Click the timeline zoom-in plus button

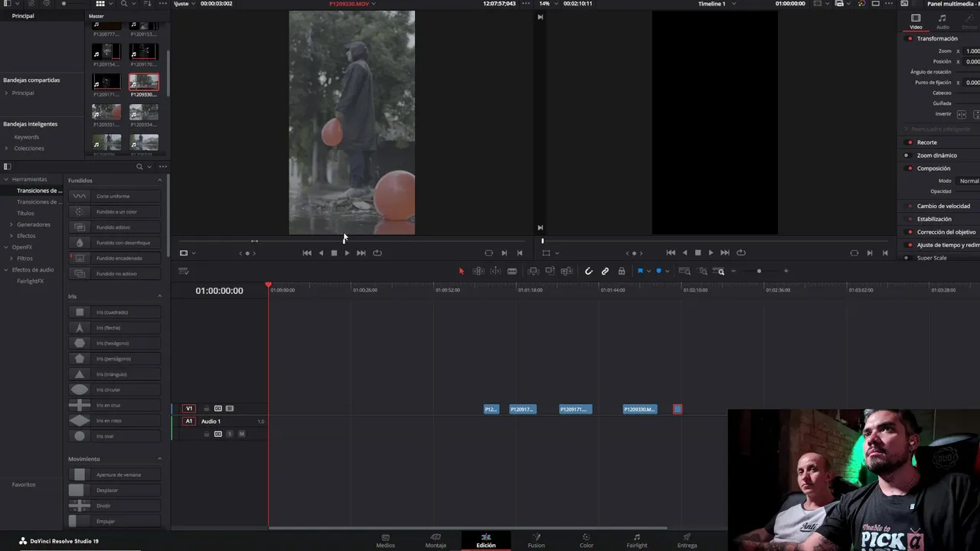coord(786,271)
